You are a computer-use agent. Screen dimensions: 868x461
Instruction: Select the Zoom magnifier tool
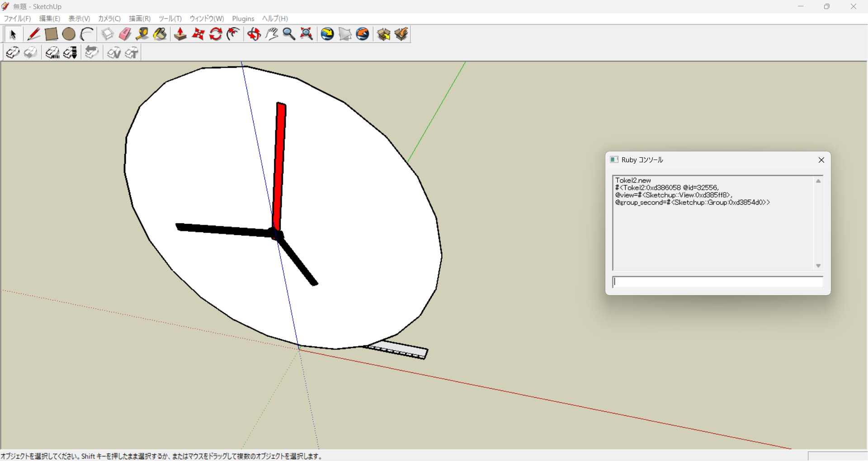point(289,34)
